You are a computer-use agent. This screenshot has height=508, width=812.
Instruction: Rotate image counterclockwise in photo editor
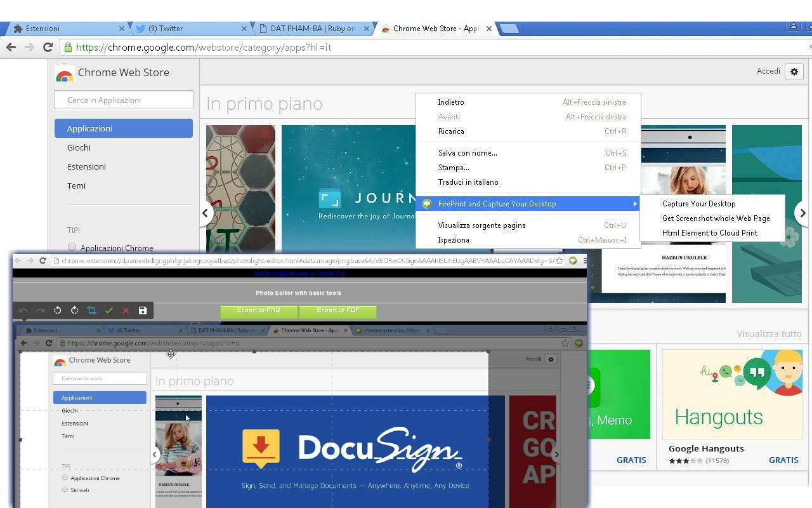point(58,311)
